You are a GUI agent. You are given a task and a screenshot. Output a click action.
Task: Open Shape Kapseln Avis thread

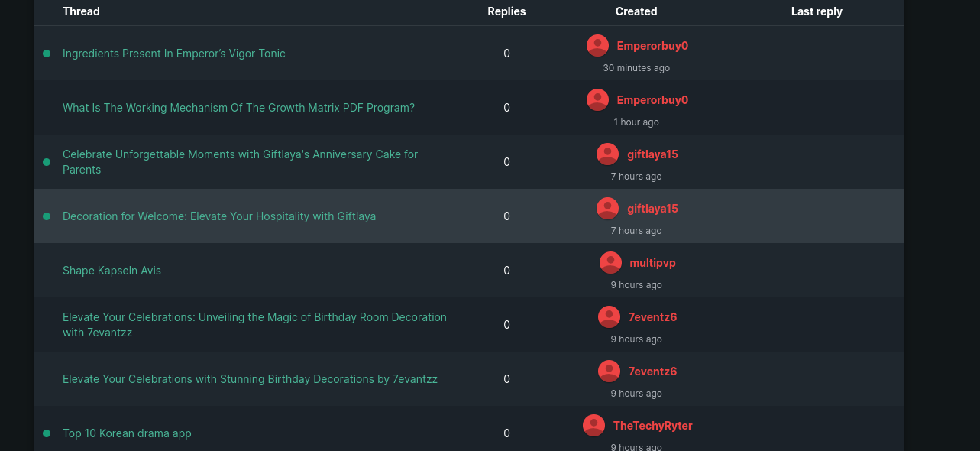pyautogui.click(x=112, y=271)
